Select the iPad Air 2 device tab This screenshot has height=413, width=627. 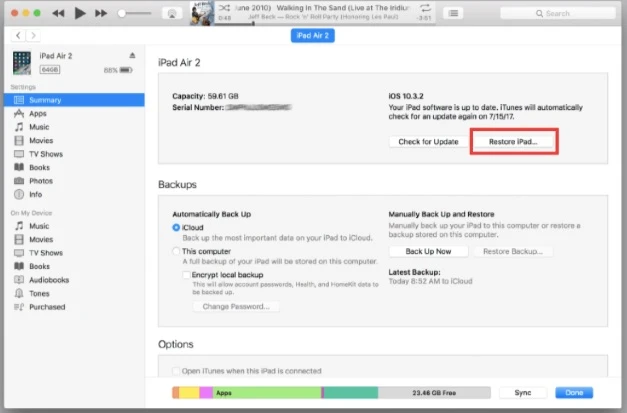pos(313,36)
